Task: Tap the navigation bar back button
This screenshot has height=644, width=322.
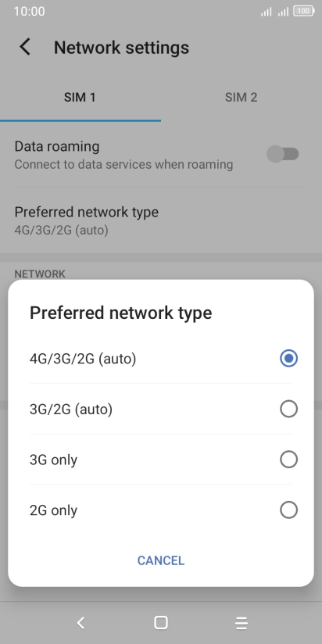Action: pos(81,623)
